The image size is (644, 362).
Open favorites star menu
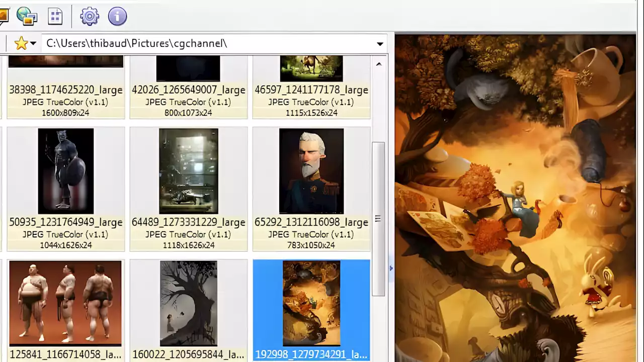(x=25, y=43)
